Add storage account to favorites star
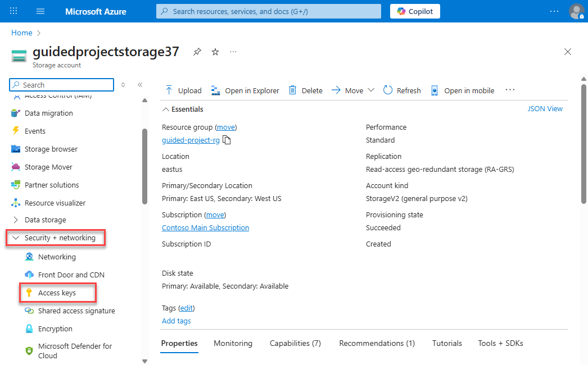Screen dimensions: 588x365 point(215,52)
